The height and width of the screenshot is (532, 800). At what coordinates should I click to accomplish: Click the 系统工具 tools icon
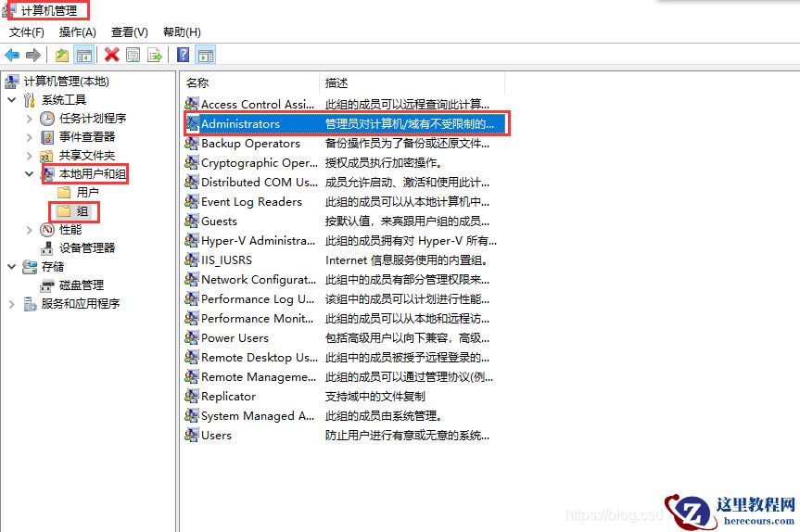point(30,99)
